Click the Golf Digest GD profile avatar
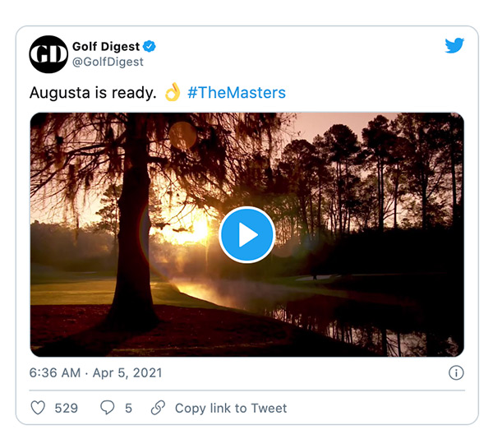The height and width of the screenshot is (448, 493). [x=48, y=54]
